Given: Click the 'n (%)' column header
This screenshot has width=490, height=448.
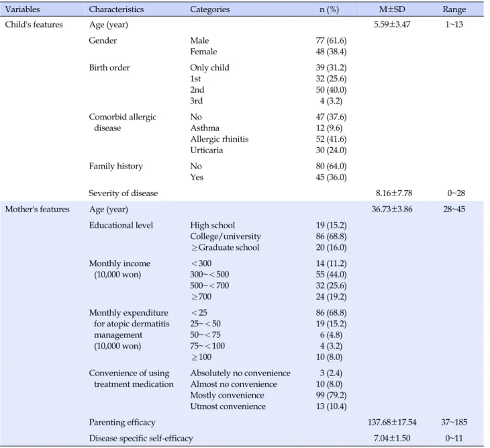Looking at the screenshot, I should (x=329, y=9).
